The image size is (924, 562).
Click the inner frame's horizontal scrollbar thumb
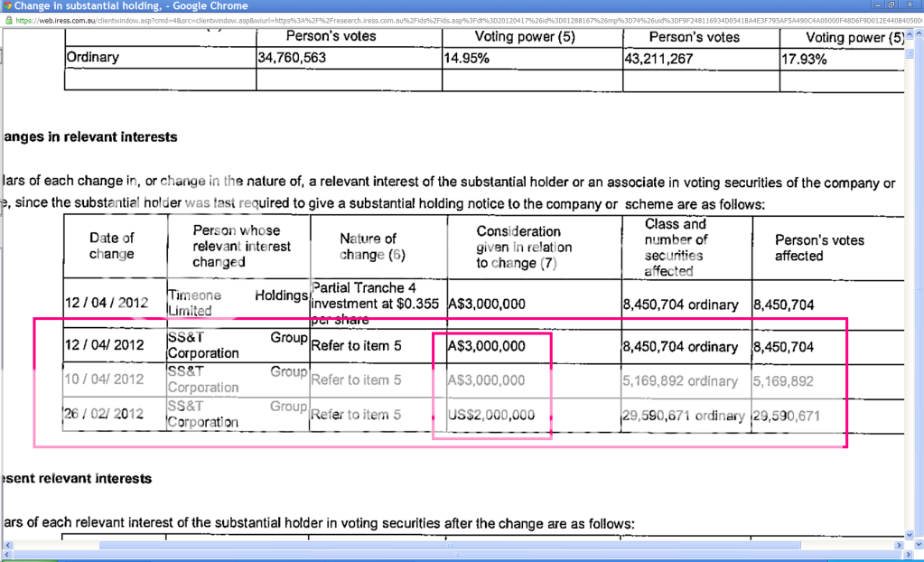[450, 545]
